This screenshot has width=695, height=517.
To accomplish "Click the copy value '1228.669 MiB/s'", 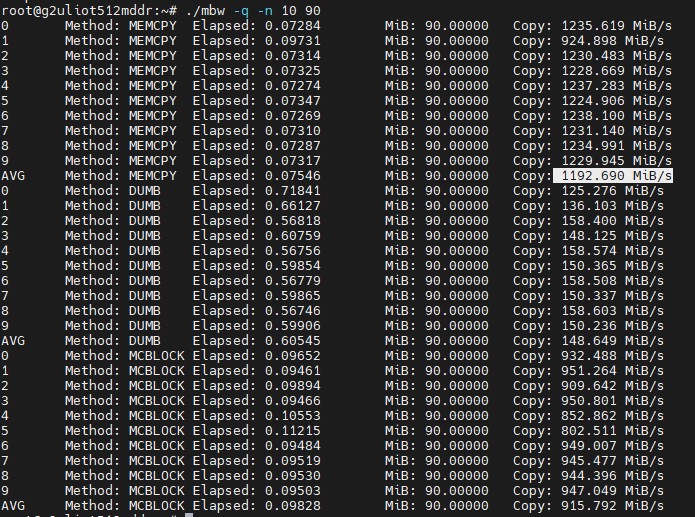I will 617,71.
